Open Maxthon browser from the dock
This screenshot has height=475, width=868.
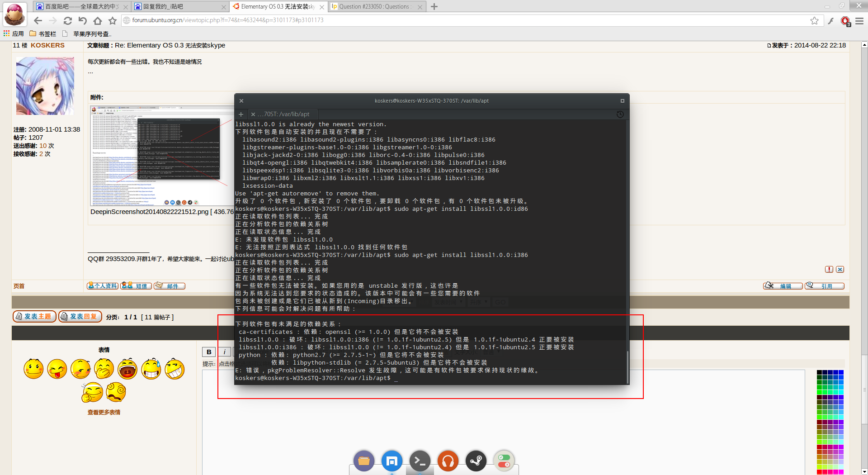click(x=392, y=461)
